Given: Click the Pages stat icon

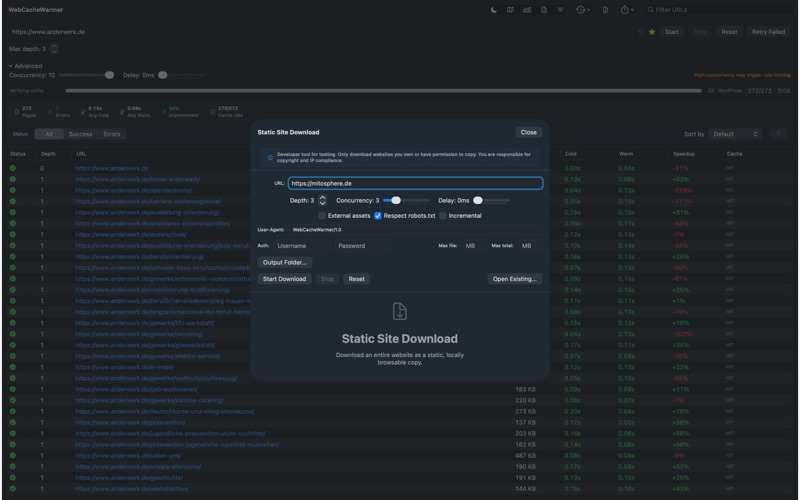Looking at the screenshot, I should tap(17, 112).
